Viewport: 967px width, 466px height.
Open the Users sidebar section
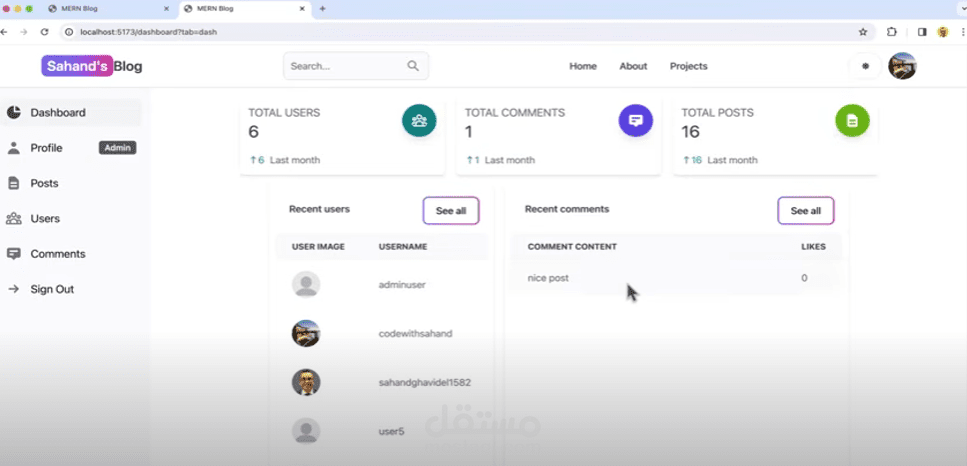[70, 219]
